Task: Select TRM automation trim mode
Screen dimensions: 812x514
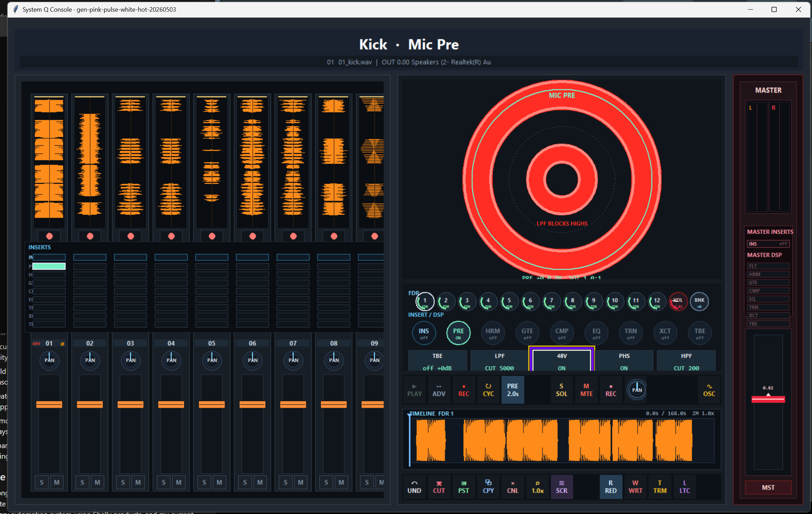Action: 660,487
